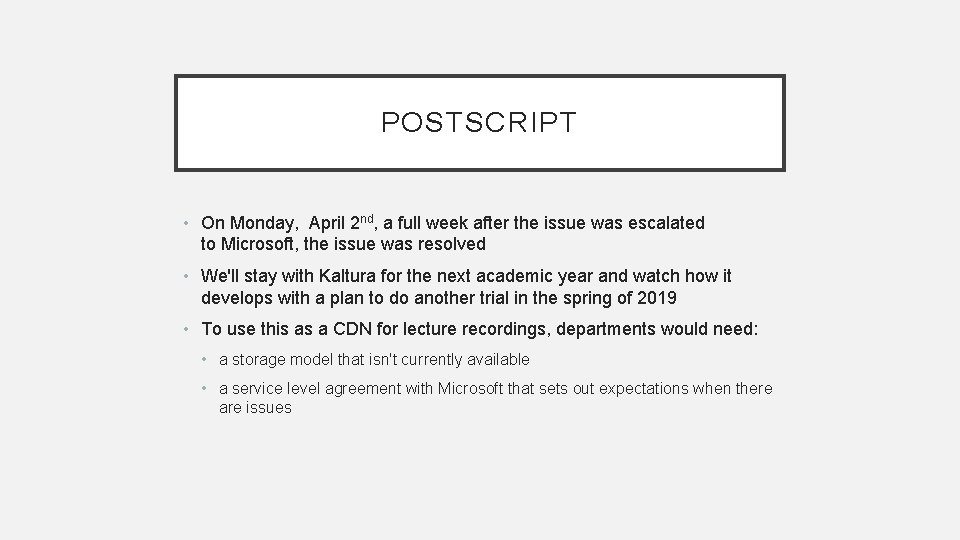This screenshot has height=540, width=960.
Task: Click the bullet marker before 'To use this'
Action: click(x=186, y=329)
